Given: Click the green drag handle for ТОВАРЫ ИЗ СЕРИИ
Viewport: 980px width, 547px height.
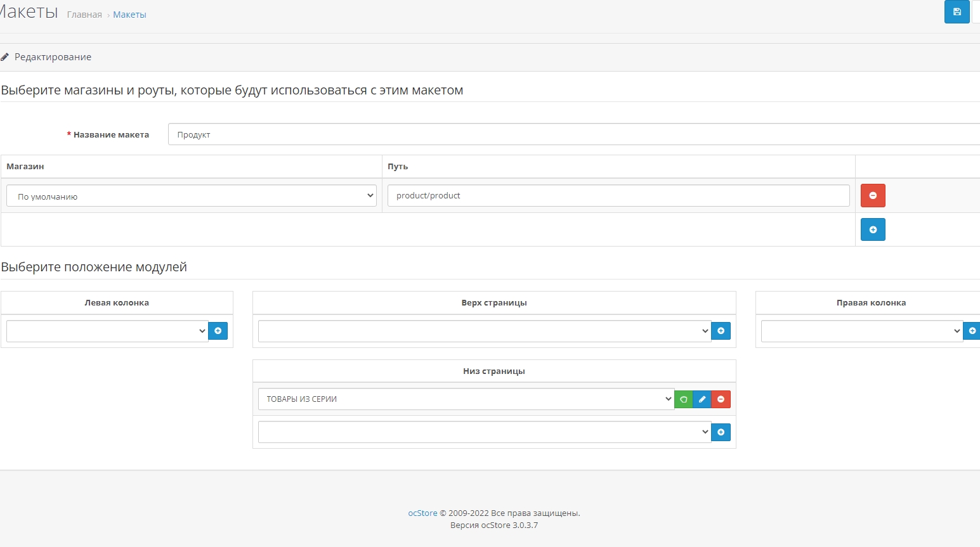Looking at the screenshot, I should [x=684, y=399].
